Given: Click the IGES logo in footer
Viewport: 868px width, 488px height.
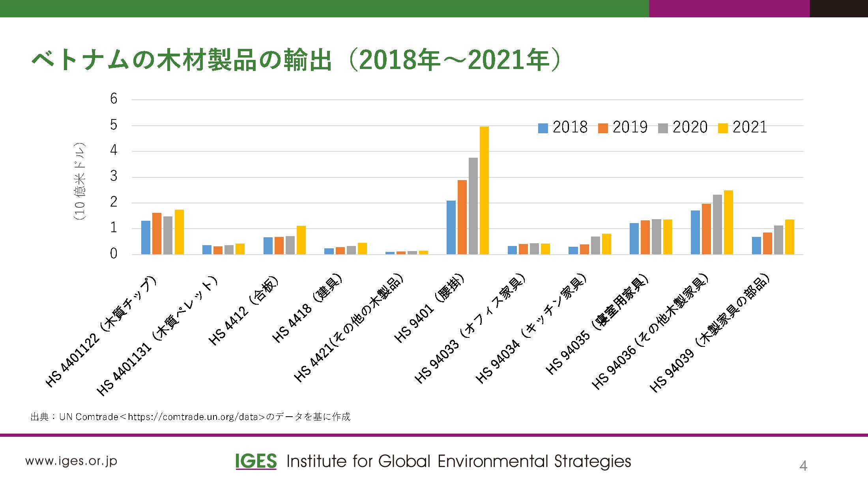Looking at the screenshot, I should 256,461.
